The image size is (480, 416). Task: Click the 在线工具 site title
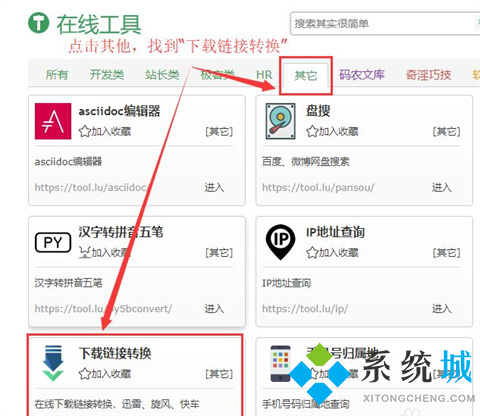(99, 24)
